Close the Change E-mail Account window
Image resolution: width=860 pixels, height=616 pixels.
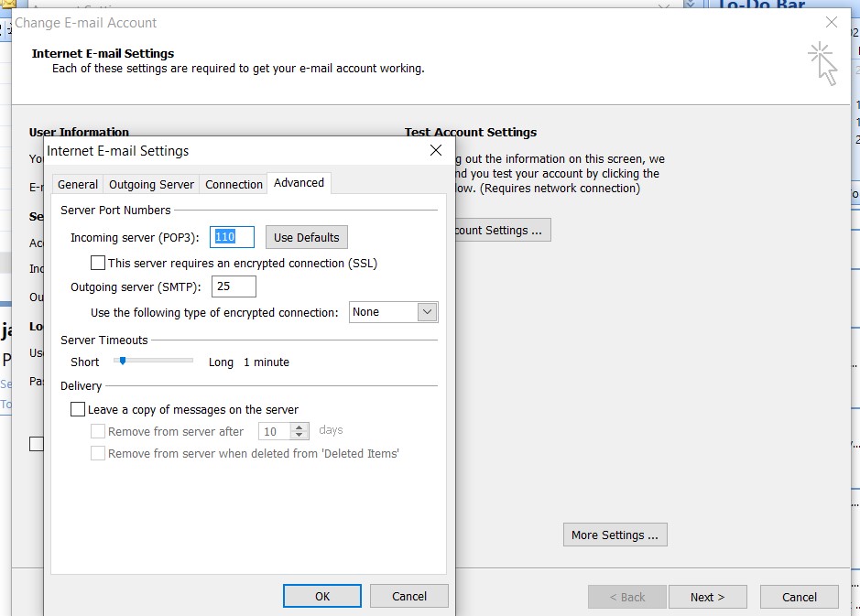pos(832,22)
